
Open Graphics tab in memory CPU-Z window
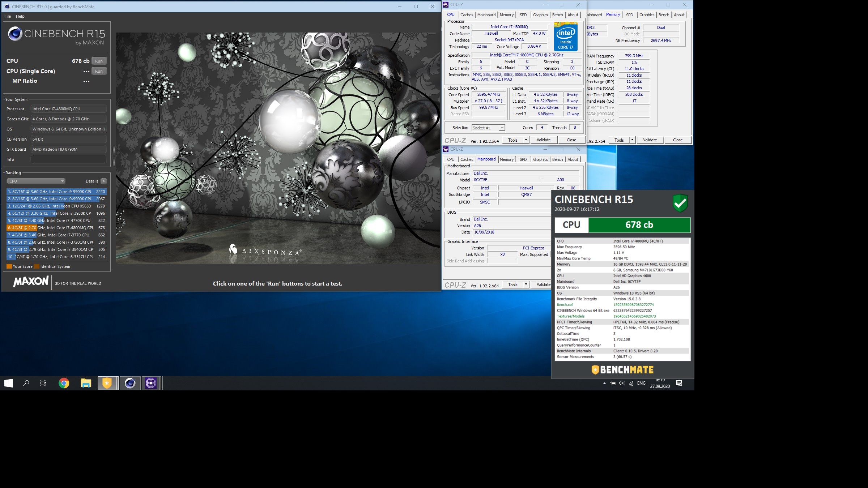click(647, 15)
